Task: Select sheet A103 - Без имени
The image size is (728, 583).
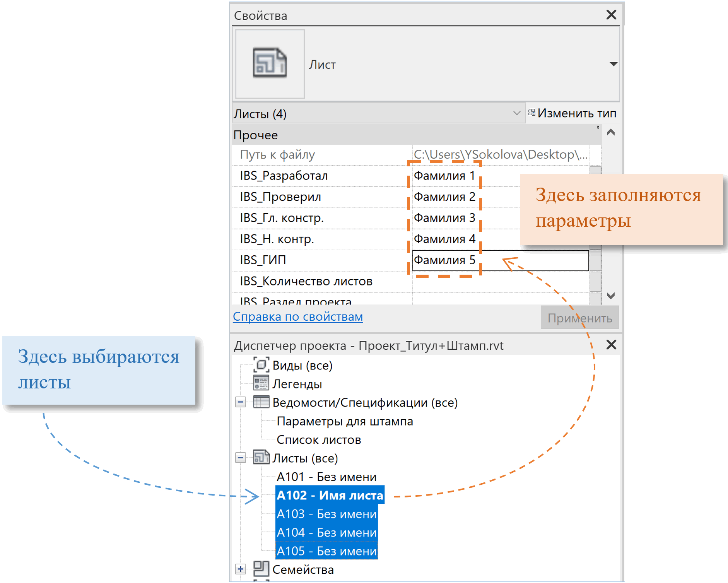Action: (x=326, y=514)
